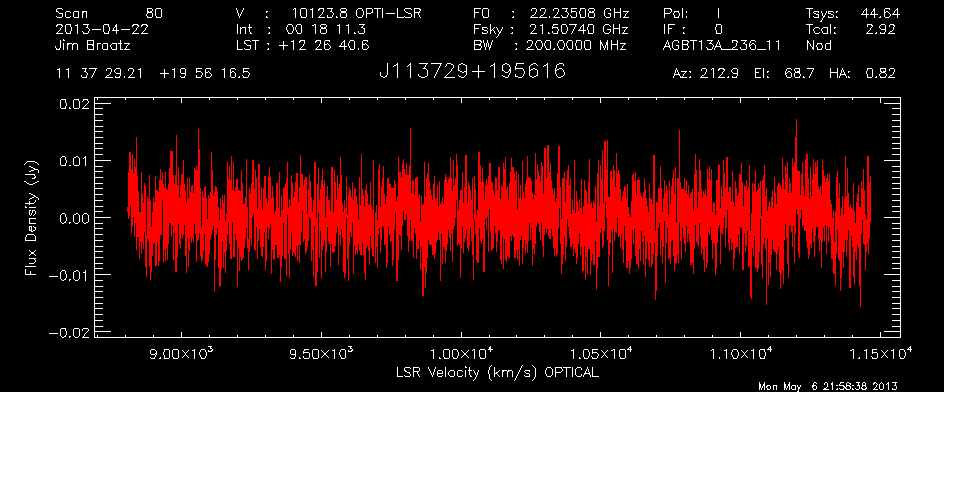Screen dimensions: 962x490
Task: Click the right ascension 11 37 29.21
Action: [x=99, y=74]
